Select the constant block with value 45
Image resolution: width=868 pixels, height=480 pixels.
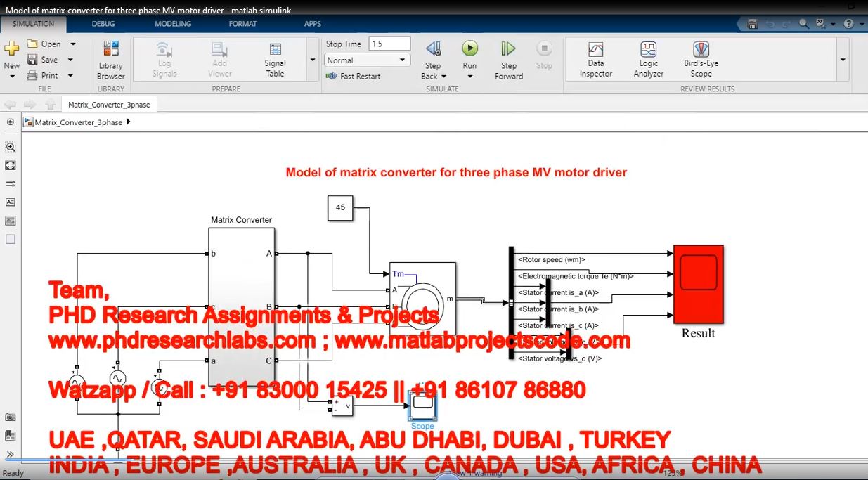coord(341,207)
